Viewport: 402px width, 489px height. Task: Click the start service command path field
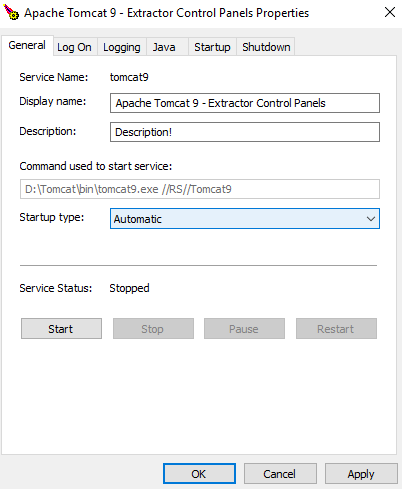pyautogui.click(x=200, y=189)
